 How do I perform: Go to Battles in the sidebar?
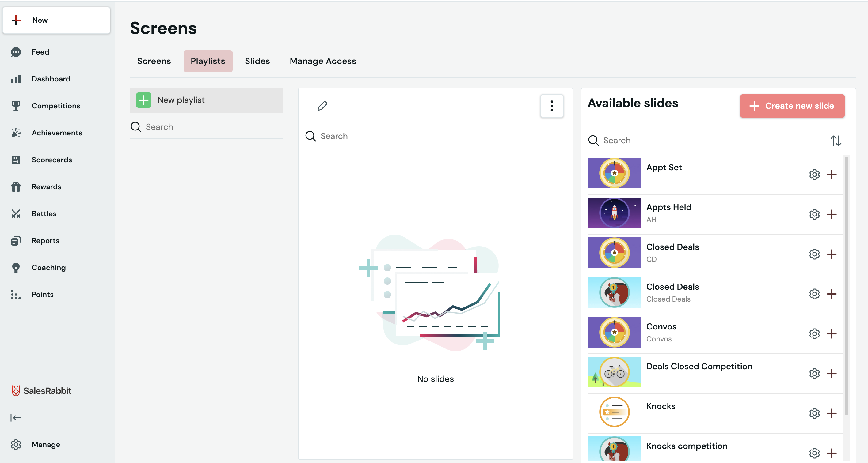click(x=44, y=213)
